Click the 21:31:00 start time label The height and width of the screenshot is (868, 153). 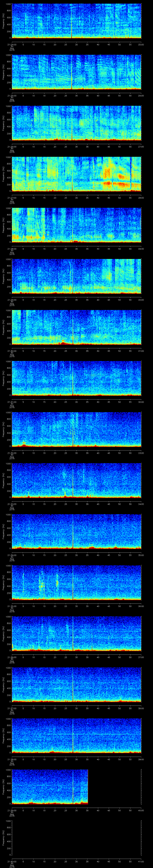tap(12, 402)
